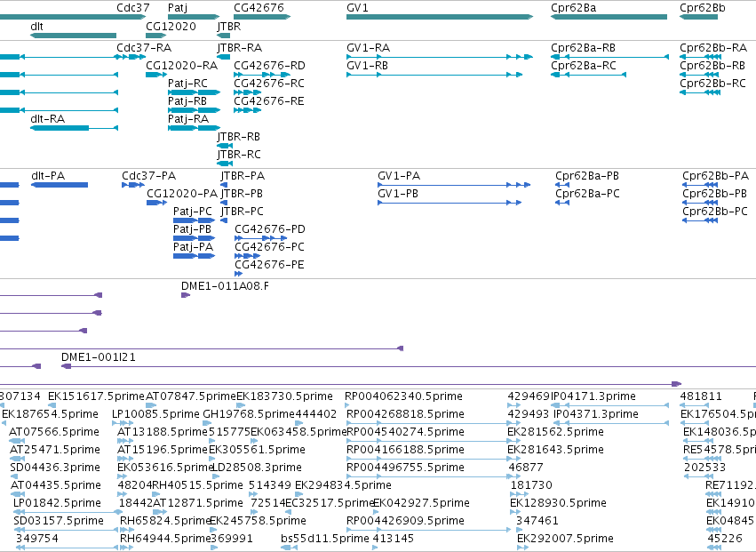756x552 pixels.
Task: Click the EK292007.5prime EST label
Action: tap(565, 538)
